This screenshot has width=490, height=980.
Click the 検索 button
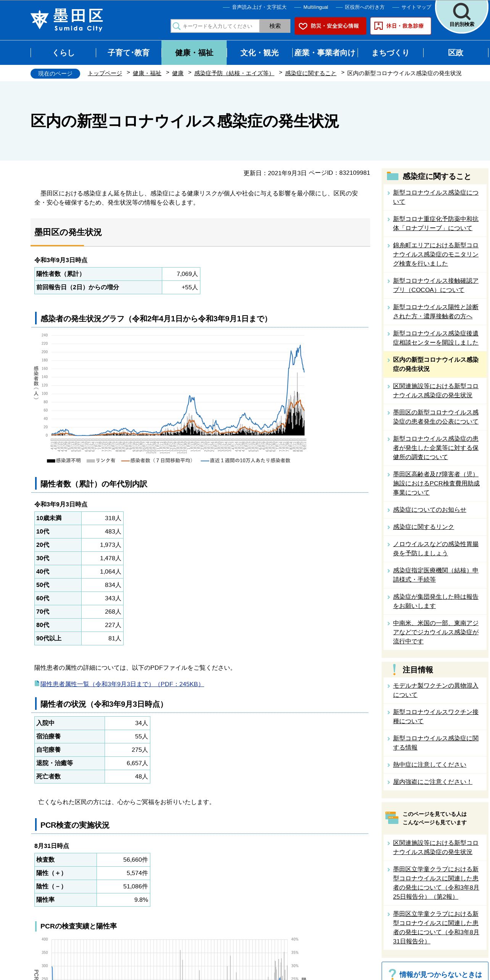(275, 26)
